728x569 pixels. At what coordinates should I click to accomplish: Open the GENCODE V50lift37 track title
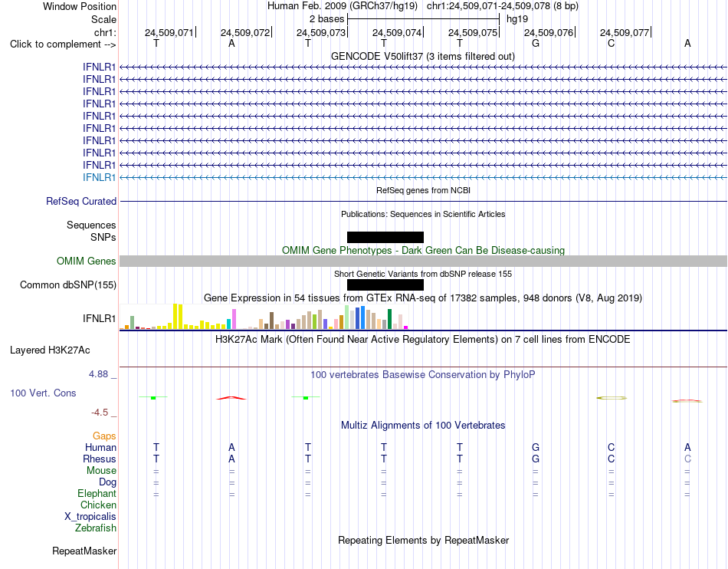[422, 56]
